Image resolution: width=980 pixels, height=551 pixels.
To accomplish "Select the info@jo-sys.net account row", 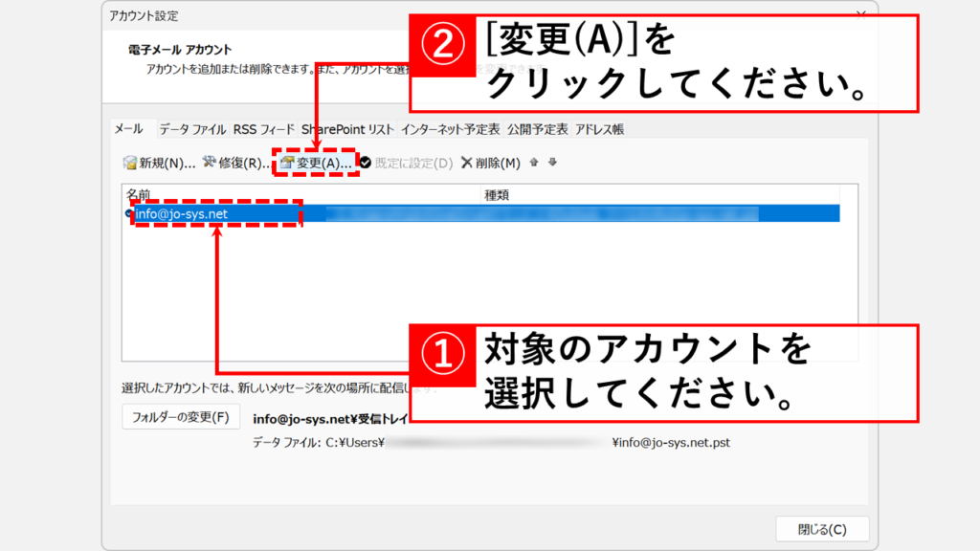I will [481, 213].
